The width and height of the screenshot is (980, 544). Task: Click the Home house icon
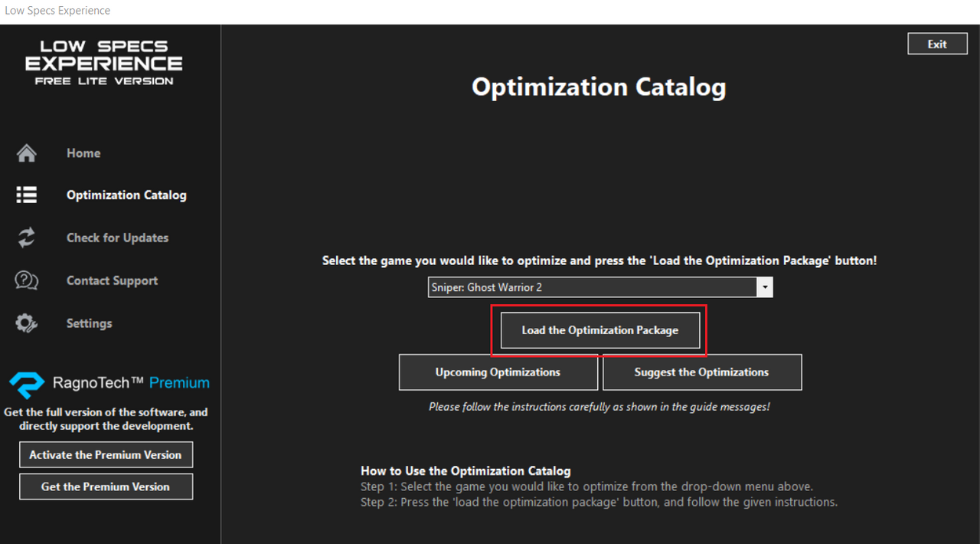pyautogui.click(x=26, y=153)
